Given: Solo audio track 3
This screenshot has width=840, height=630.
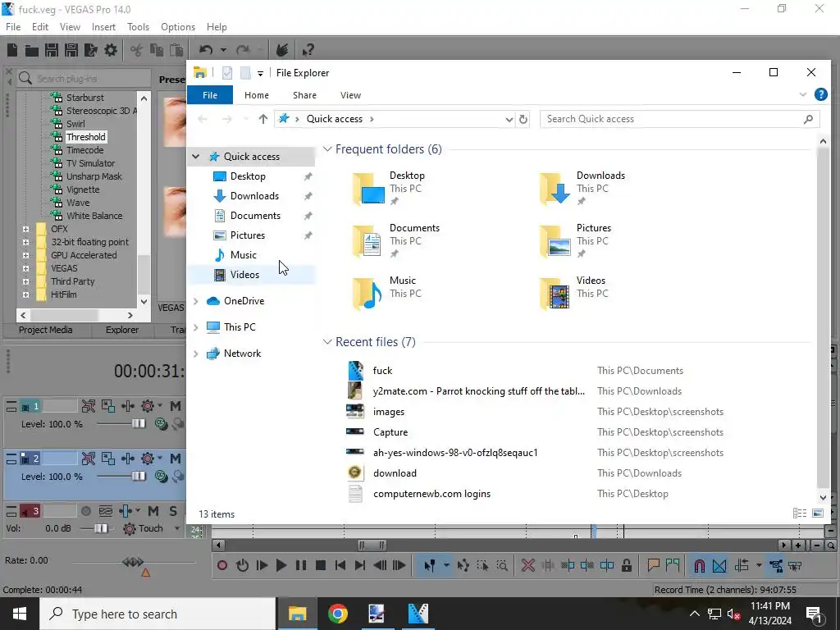Looking at the screenshot, I should [173, 511].
